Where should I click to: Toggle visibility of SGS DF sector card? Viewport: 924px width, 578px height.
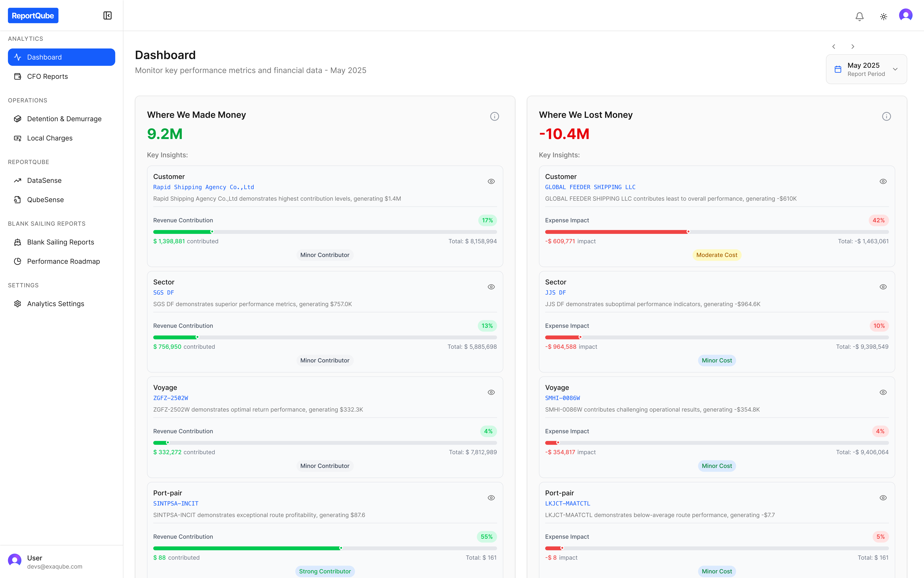point(491,287)
